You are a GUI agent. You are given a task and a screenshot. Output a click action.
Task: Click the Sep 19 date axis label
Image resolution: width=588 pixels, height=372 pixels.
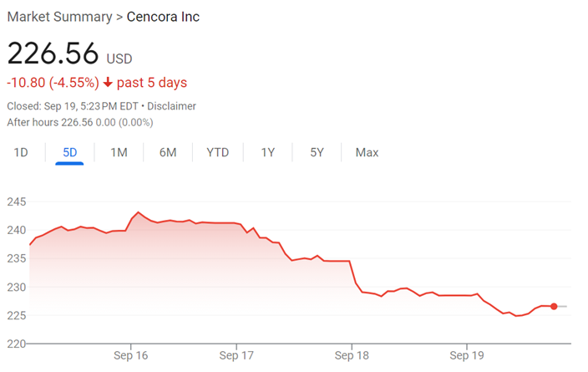467,355
